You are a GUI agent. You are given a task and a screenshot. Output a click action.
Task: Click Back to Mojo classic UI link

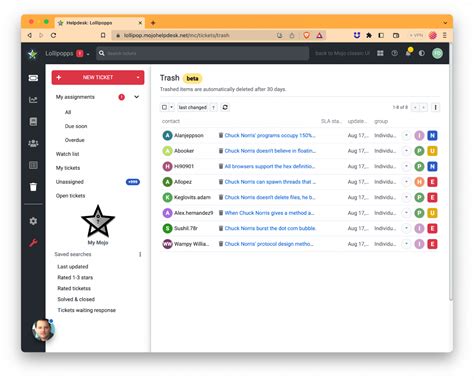(342, 53)
